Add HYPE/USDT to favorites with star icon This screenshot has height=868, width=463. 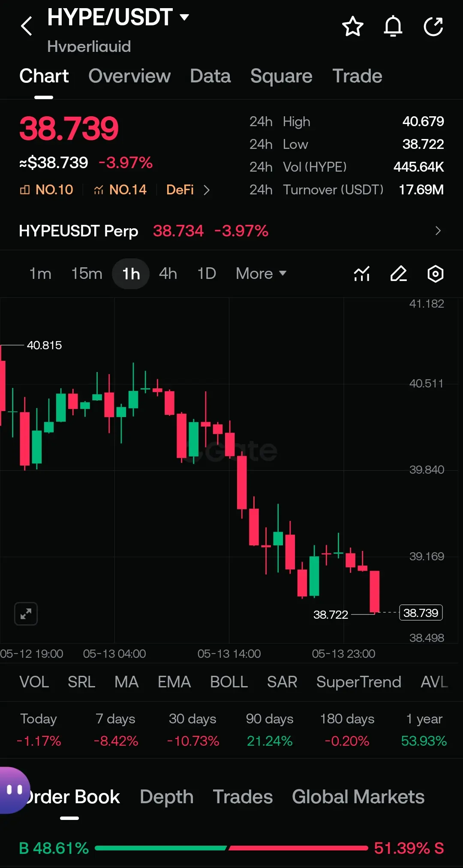[353, 27]
